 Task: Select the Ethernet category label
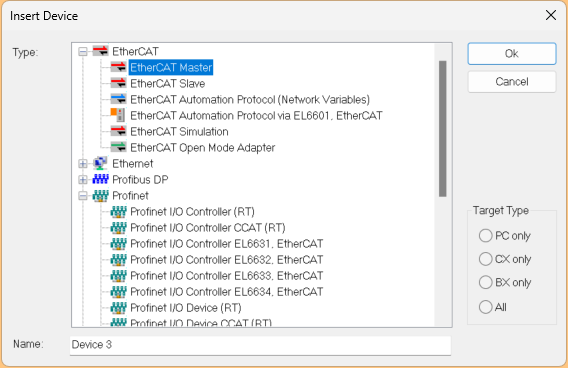pyautogui.click(x=133, y=163)
